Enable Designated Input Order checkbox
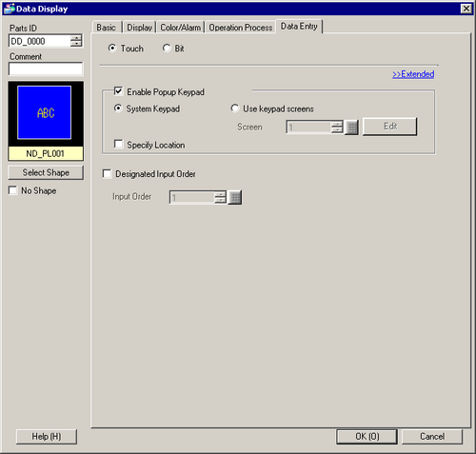 click(107, 174)
